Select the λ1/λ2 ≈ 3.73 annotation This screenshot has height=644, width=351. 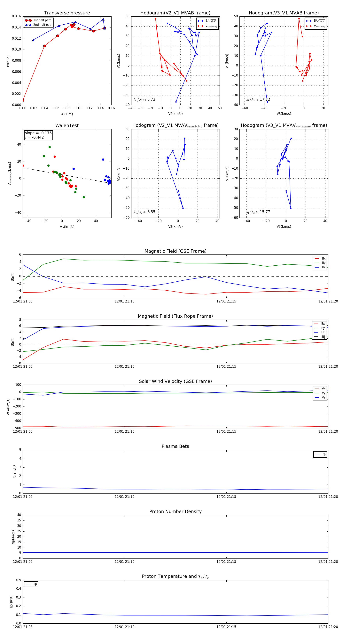144,100
